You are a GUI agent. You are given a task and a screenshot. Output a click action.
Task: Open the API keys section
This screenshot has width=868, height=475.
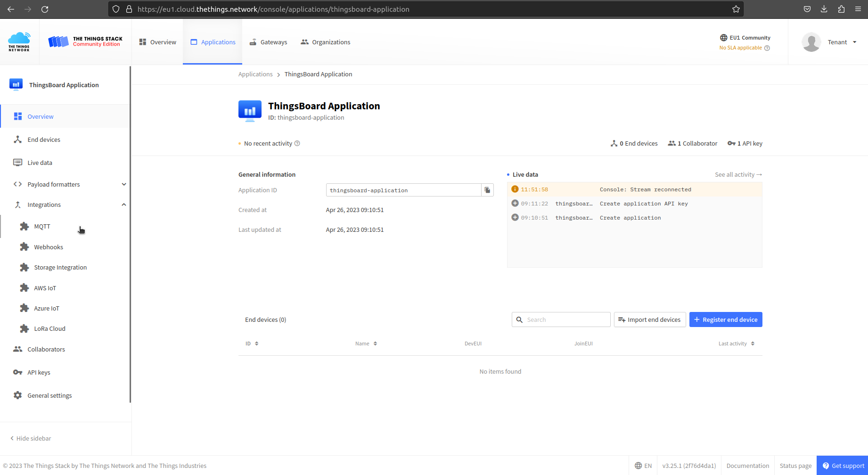39,372
